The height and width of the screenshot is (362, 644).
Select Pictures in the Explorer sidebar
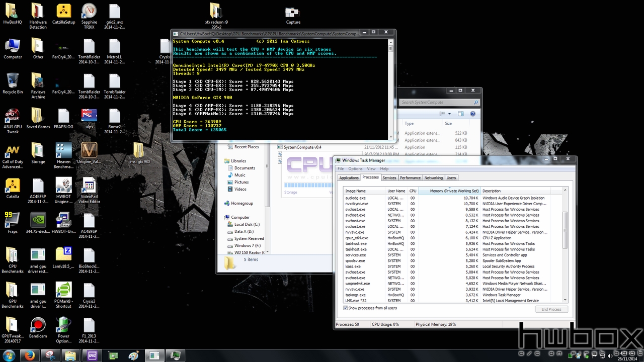point(242,182)
